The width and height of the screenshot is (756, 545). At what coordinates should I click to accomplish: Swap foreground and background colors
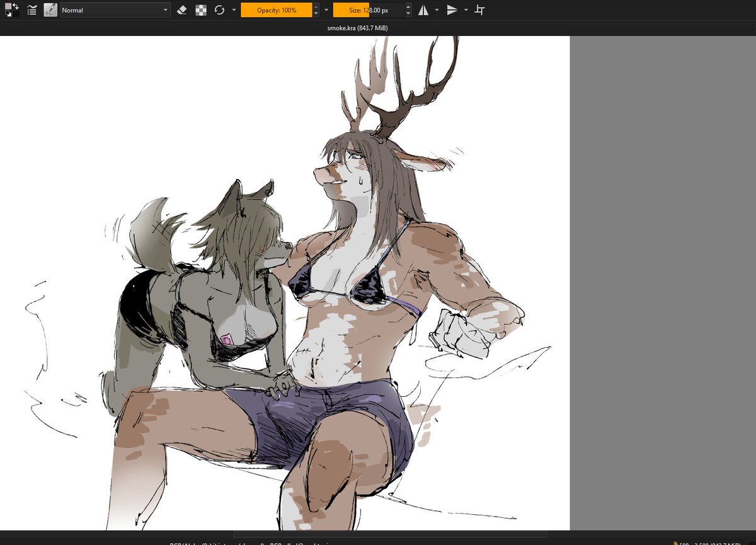(x=16, y=6)
